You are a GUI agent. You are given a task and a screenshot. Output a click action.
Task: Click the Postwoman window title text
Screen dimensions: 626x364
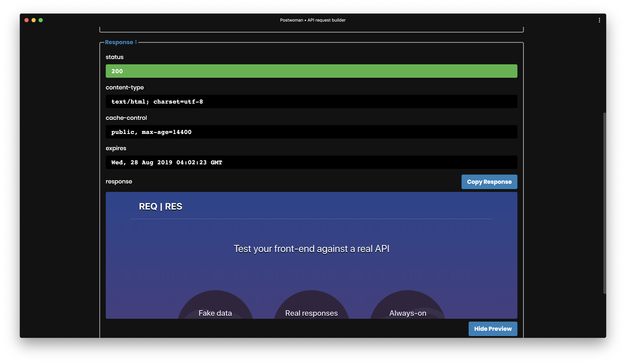(x=312, y=20)
